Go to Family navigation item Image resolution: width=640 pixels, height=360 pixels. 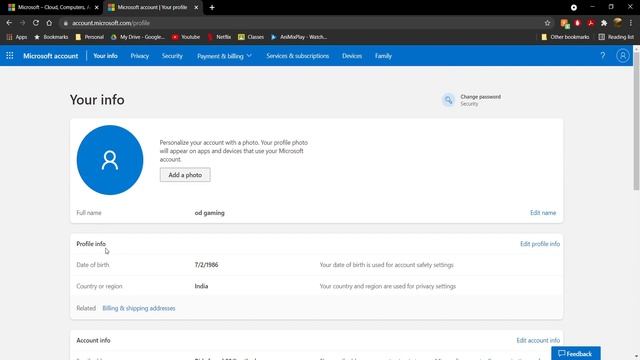[x=383, y=56]
